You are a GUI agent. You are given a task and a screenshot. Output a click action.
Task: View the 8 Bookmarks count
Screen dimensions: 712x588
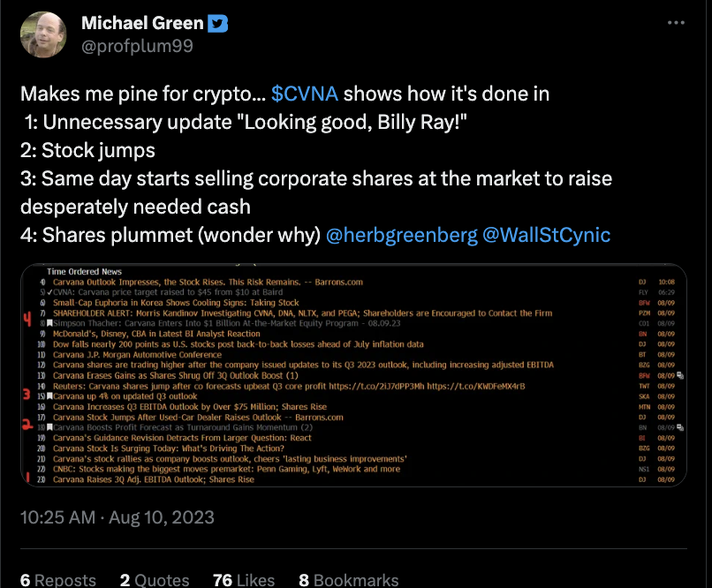[x=349, y=580]
